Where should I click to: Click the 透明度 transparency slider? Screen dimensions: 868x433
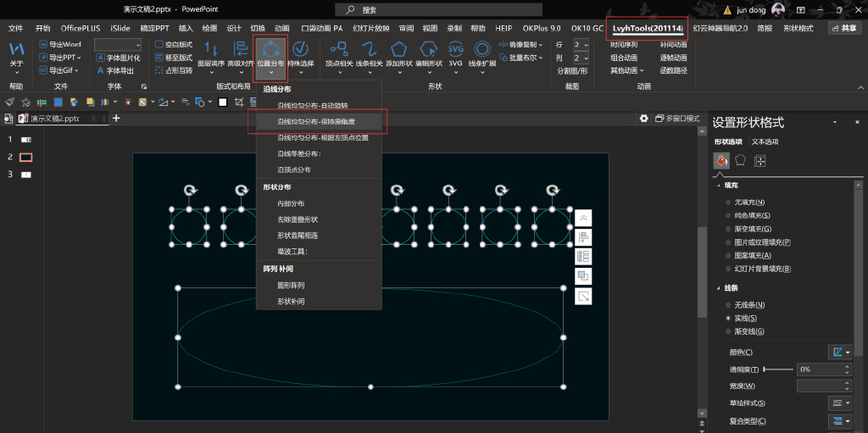tap(778, 369)
